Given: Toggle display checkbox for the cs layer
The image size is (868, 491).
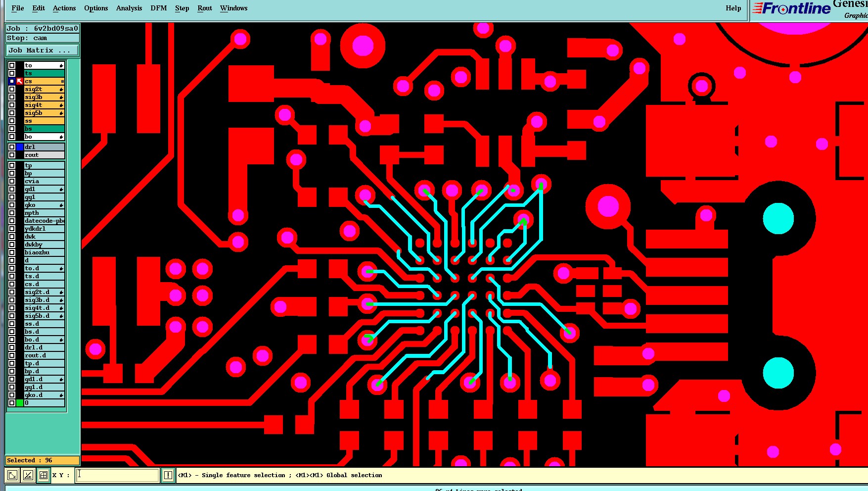Looking at the screenshot, I should pos(12,81).
